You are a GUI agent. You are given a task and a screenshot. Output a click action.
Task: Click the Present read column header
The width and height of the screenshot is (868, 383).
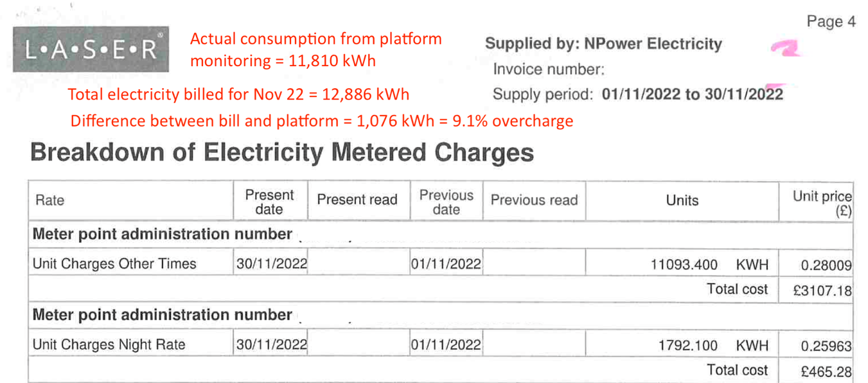pos(357,200)
